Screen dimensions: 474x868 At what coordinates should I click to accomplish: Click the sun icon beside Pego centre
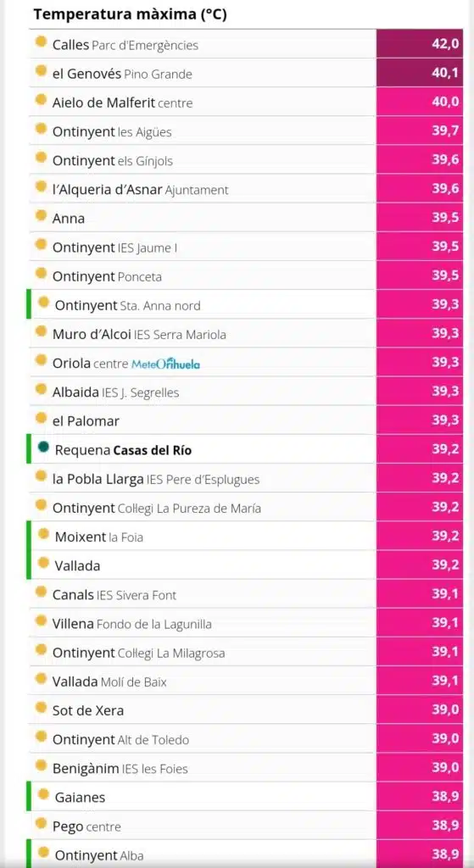pos(41,824)
